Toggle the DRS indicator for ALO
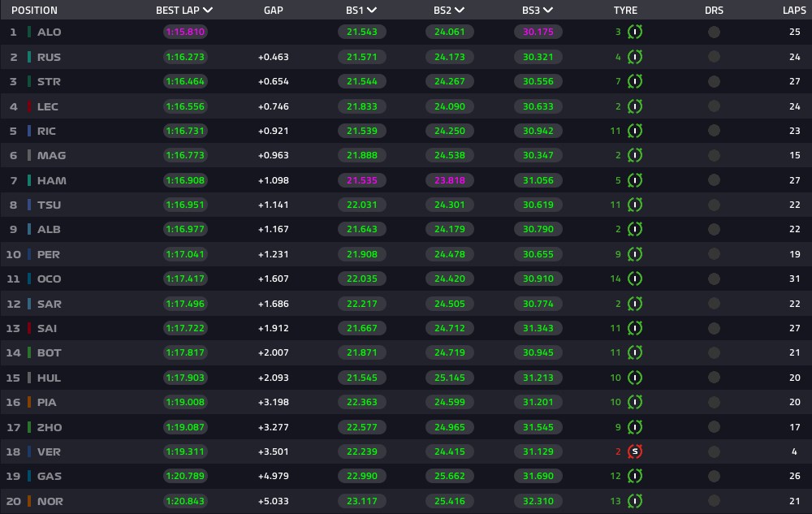812x514 pixels. [714, 32]
